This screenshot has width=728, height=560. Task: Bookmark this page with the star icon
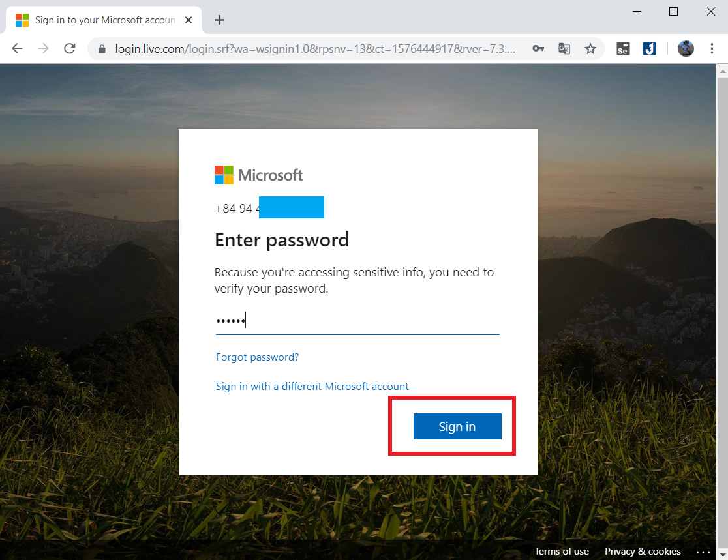pyautogui.click(x=590, y=48)
